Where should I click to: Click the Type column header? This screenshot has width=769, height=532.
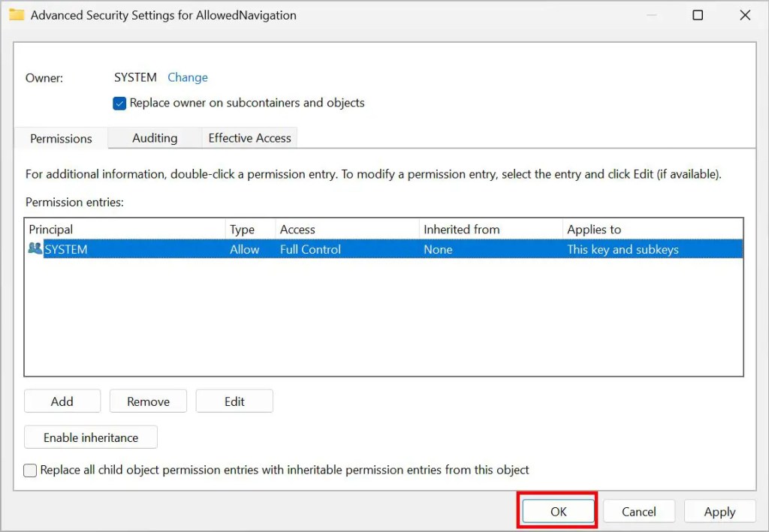point(251,230)
